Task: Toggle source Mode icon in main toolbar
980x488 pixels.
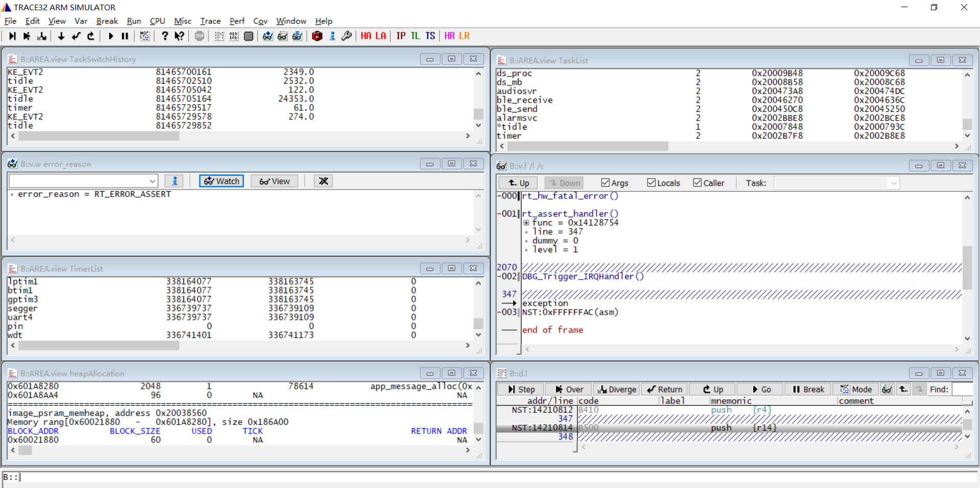Action: click(x=145, y=36)
